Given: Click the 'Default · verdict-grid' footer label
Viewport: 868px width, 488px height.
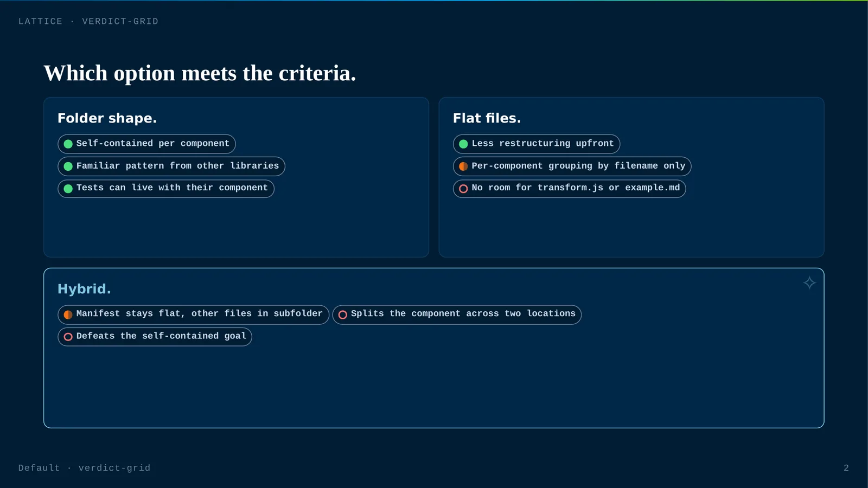Looking at the screenshot, I should click(84, 468).
